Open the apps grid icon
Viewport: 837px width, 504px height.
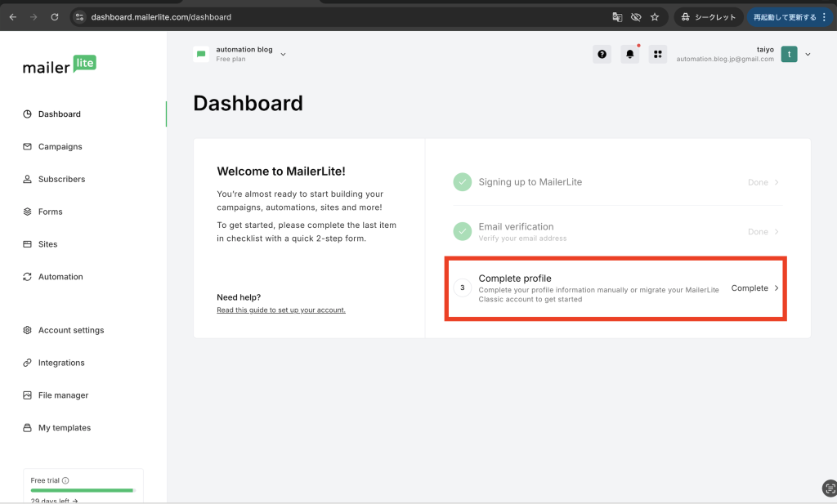[x=657, y=54]
